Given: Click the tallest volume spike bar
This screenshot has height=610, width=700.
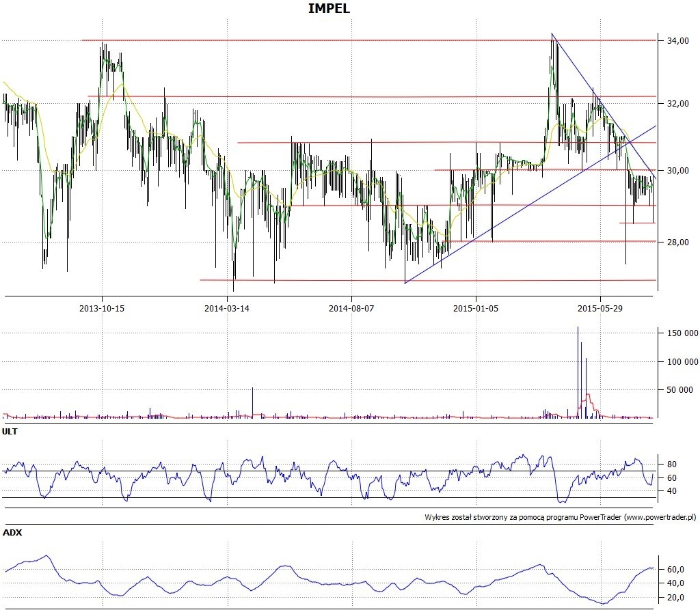Looking at the screenshot, I should coord(578,372).
